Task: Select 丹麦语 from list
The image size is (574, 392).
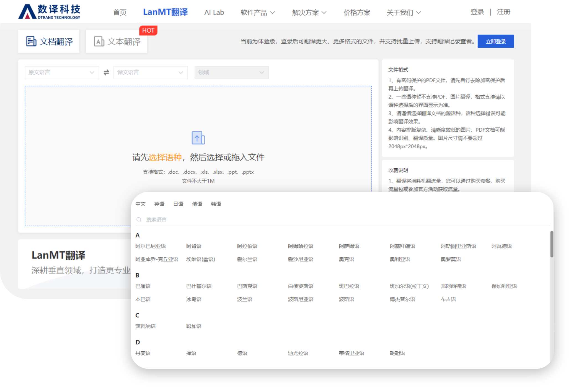Action: pos(143,353)
